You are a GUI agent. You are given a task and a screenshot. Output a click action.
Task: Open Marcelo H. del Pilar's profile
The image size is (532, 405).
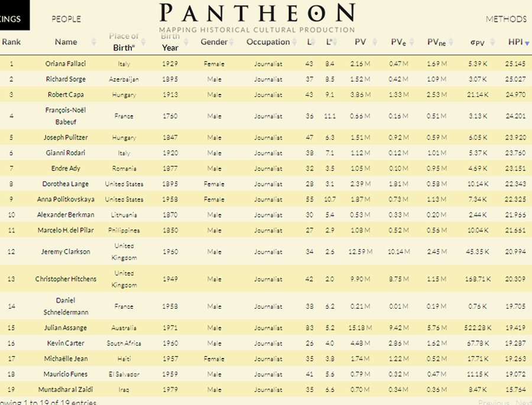click(66, 230)
